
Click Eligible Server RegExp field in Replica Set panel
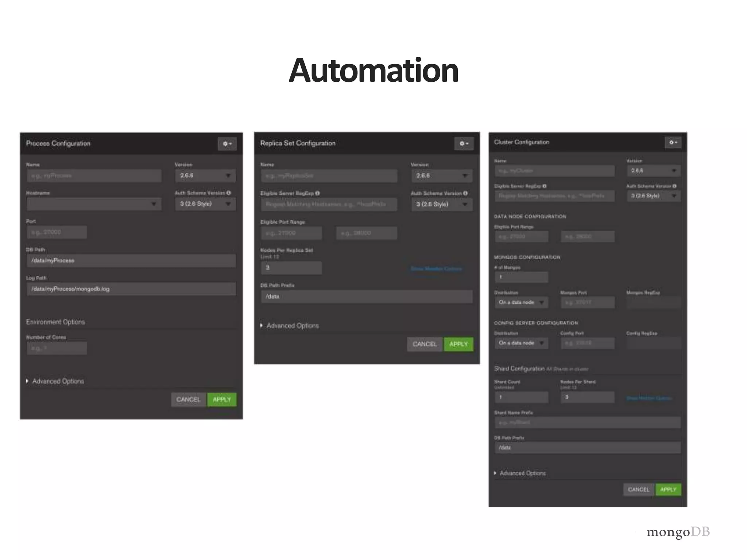pyautogui.click(x=329, y=204)
